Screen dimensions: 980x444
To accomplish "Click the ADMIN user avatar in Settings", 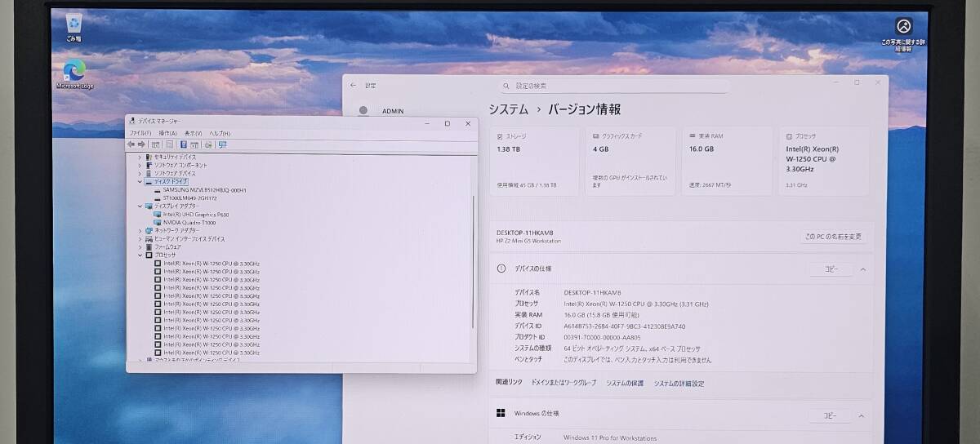I will click(363, 111).
